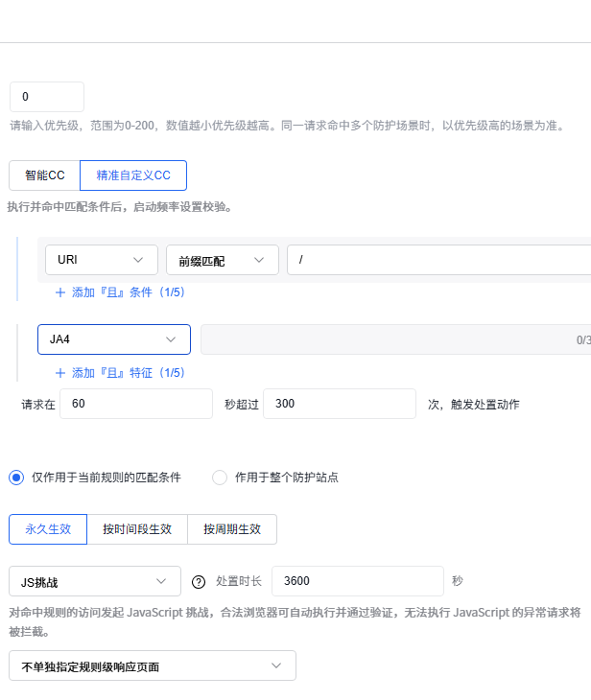Click the 300 request count field

(x=340, y=404)
